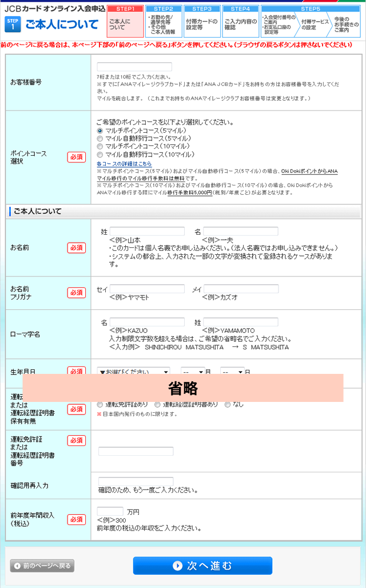Click the 必須 badge beside 前年度年間収入
Viewport: 366px width, 588px height.
[77, 519]
